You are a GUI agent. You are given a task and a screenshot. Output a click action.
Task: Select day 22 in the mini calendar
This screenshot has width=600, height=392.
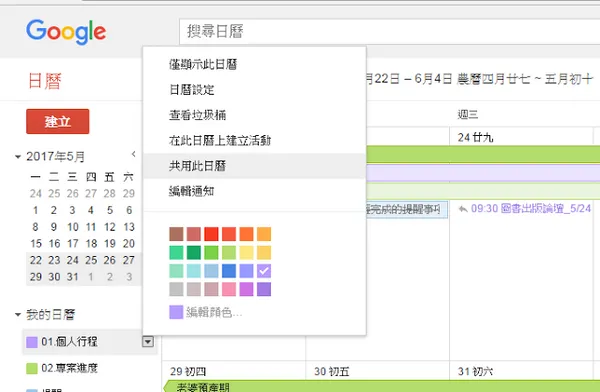point(36,260)
